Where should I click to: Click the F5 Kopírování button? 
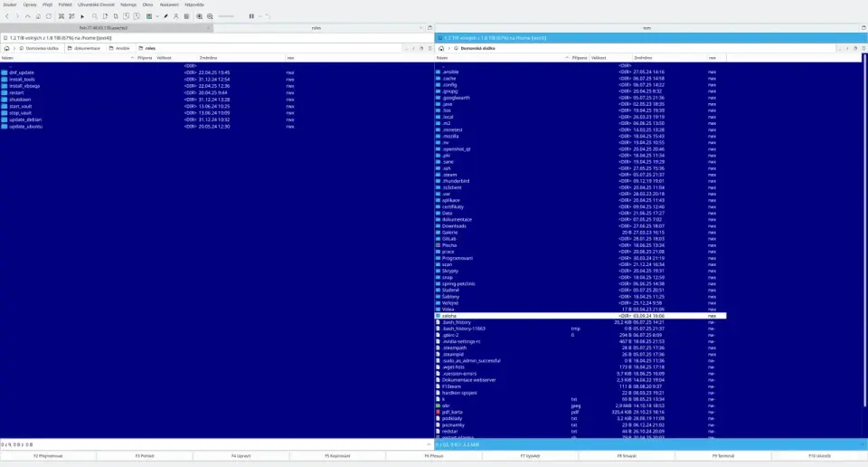[337, 456]
